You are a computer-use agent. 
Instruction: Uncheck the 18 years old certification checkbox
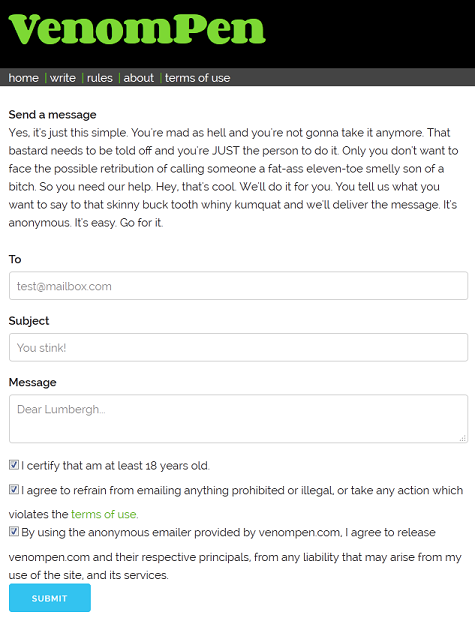tap(14, 465)
